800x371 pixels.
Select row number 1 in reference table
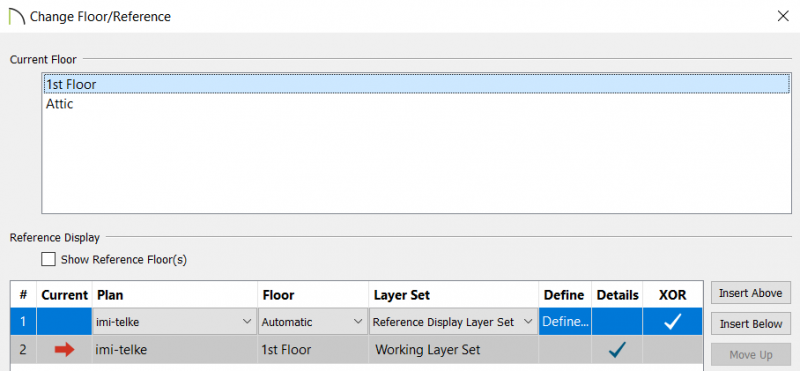23,321
